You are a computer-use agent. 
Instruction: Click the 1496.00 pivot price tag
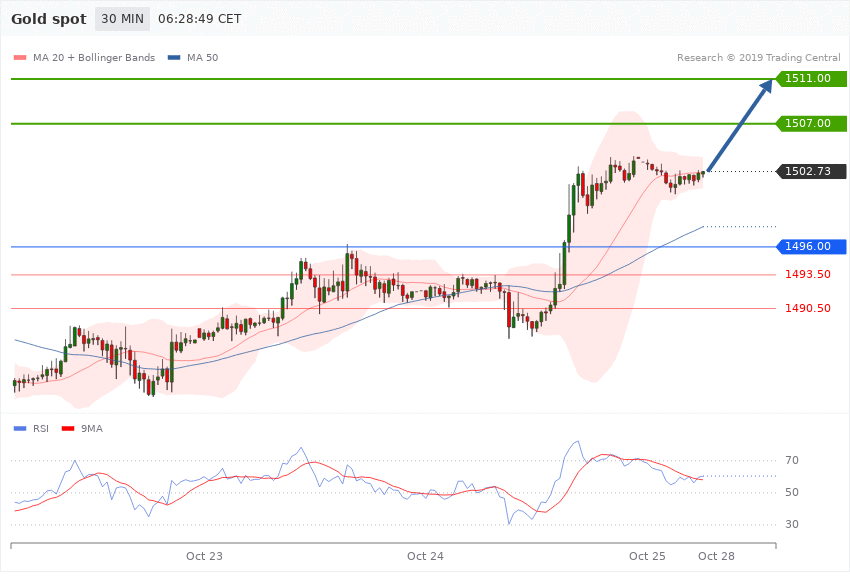(x=811, y=247)
